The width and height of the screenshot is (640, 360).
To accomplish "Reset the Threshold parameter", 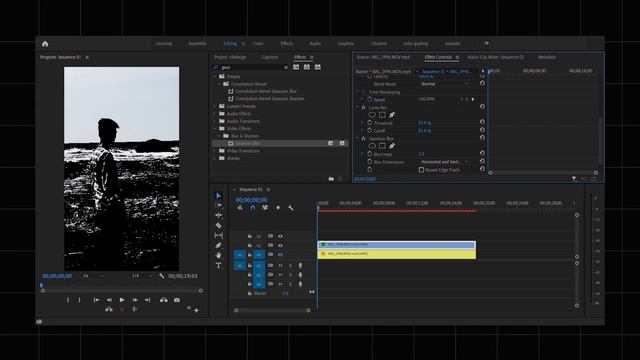I will 482,122.
